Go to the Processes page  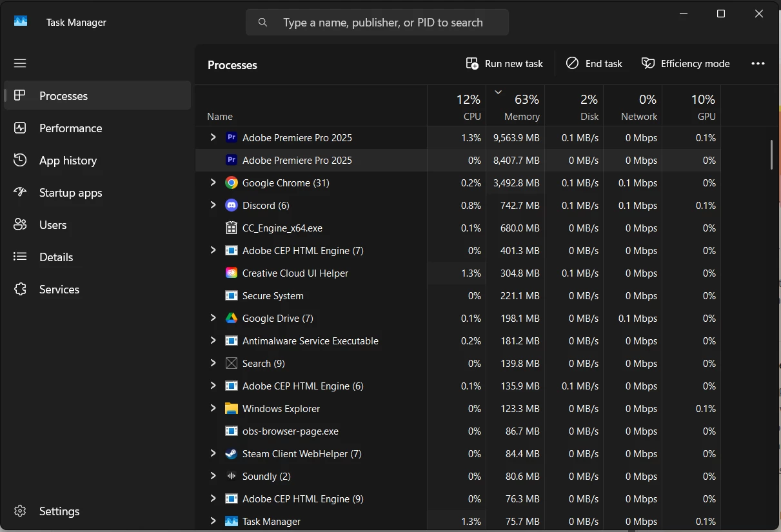pyautogui.click(x=97, y=95)
